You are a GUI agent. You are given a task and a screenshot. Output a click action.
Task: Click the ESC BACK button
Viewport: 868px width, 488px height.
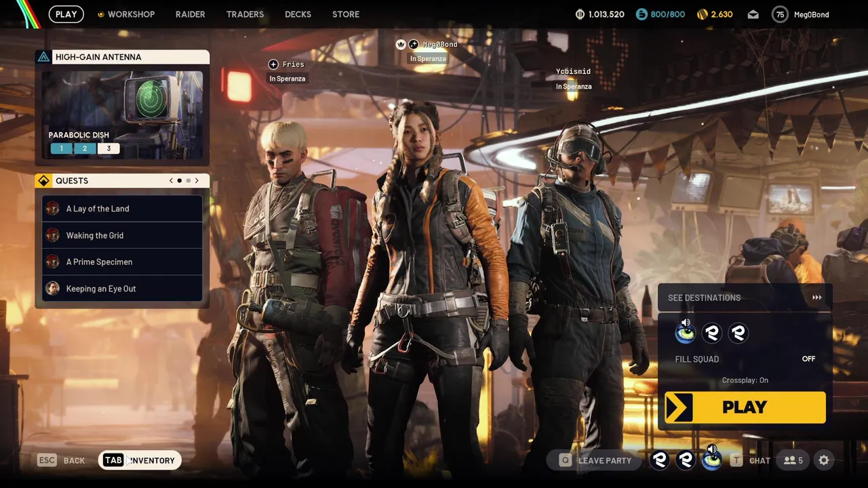click(62, 460)
